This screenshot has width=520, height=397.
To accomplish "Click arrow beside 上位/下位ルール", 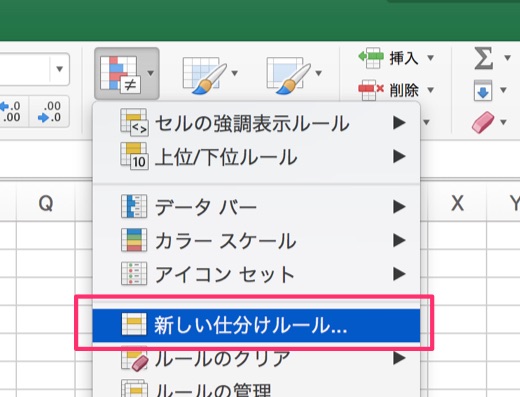I will (x=399, y=156).
